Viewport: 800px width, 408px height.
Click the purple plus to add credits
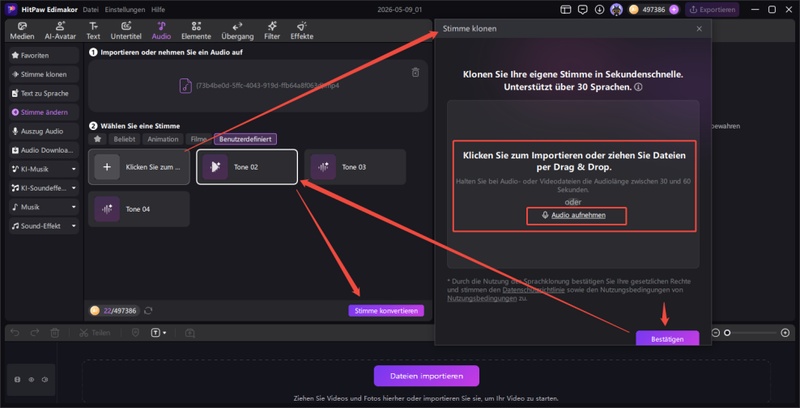tap(674, 10)
